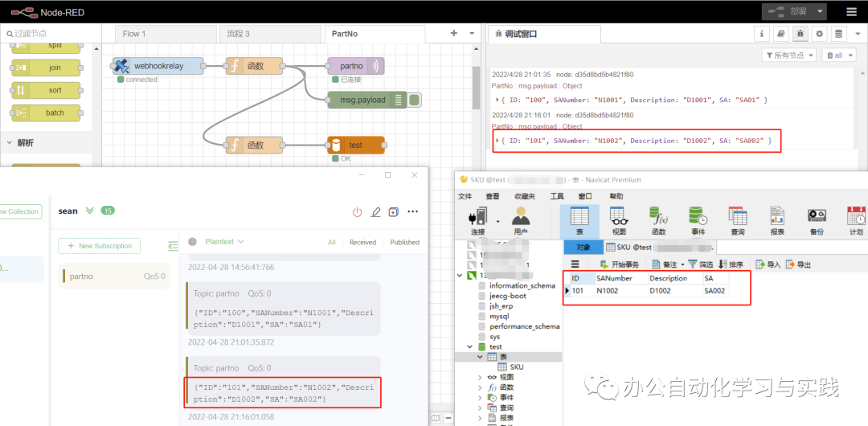
Task: Open Navicat 文件 menu
Action: tap(465, 196)
